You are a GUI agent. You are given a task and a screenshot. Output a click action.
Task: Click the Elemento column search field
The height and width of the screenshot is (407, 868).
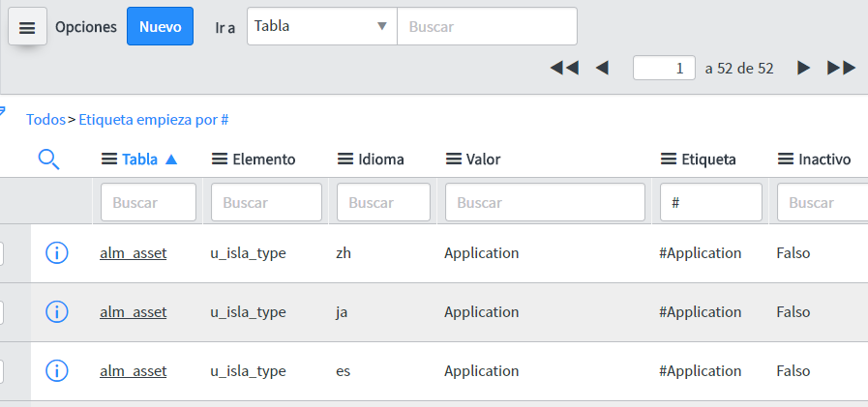pos(266,202)
